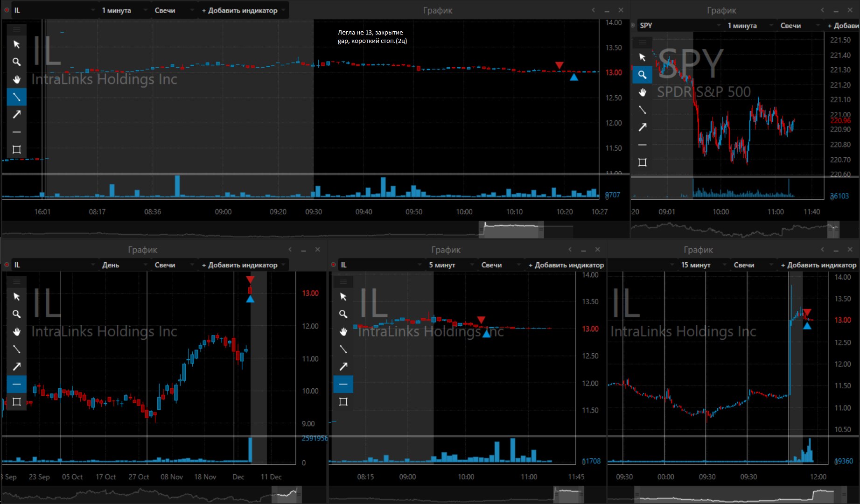
Task: Click overview range slider under top IL chart
Action: (x=511, y=230)
